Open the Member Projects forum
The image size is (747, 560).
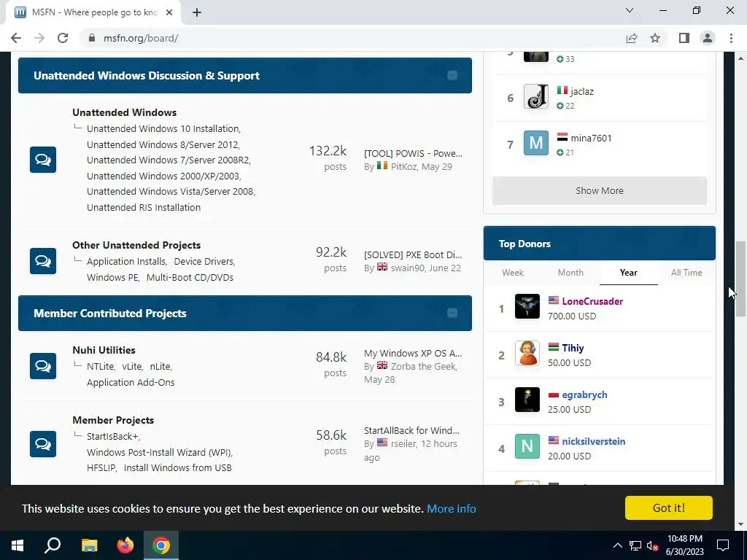tap(113, 420)
